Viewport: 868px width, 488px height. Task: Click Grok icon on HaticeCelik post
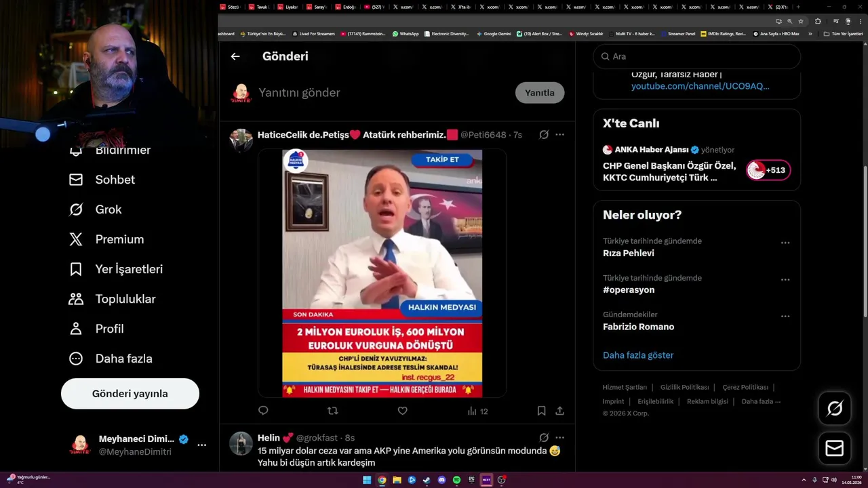(x=544, y=135)
